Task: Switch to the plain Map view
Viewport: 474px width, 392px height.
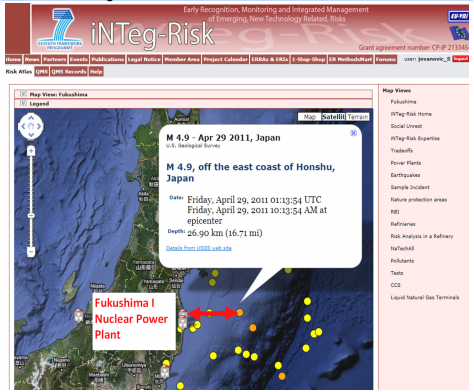Action: pyautogui.click(x=310, y=117)
